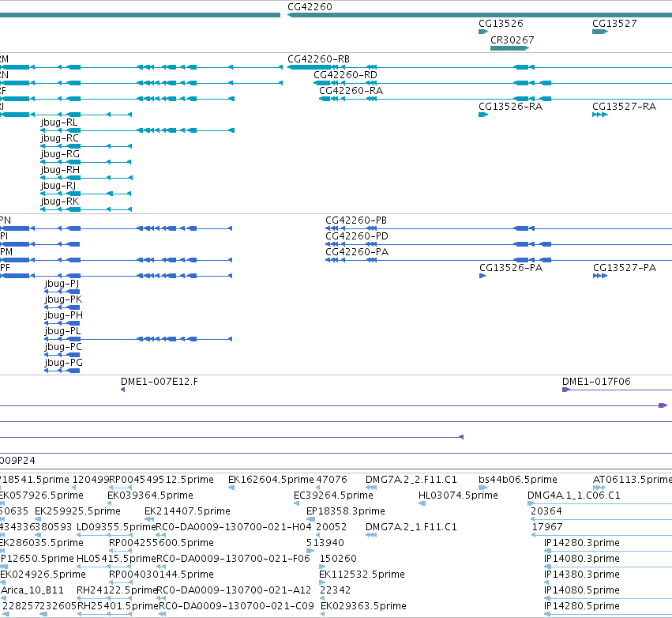The height and width of the screenshot is (618, 672).
Task: Select the CG13527-PA protein label
Action: click(x=625, y=268)
